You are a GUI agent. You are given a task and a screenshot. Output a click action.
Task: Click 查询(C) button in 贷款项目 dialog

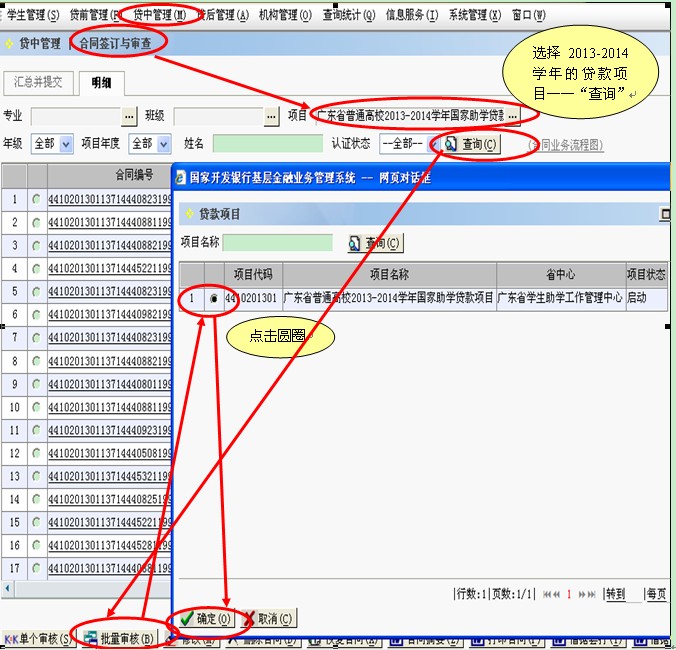pyautogui.click(x=375, y=243)
